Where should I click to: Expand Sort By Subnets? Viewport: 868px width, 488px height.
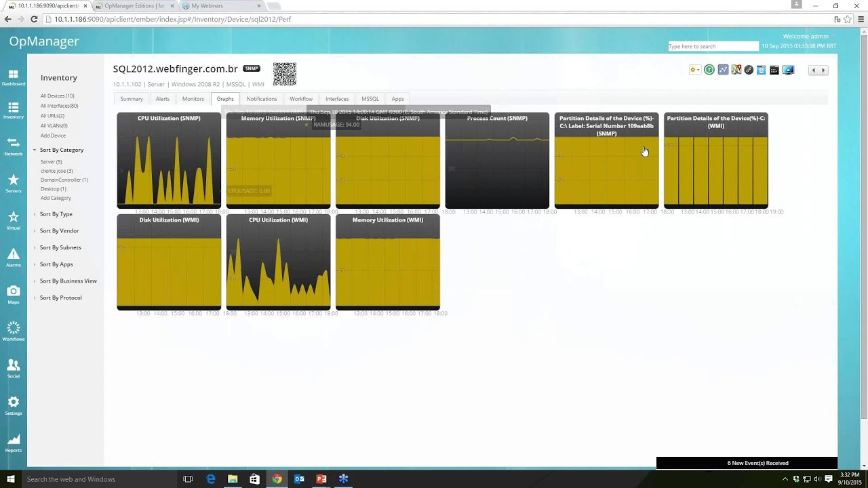[60, 247]
